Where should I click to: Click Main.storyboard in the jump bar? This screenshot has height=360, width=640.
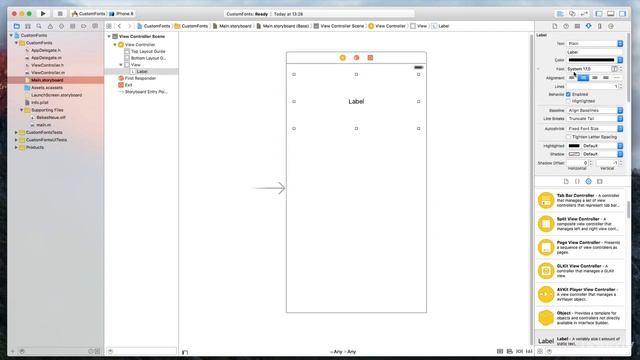[232, 26]
